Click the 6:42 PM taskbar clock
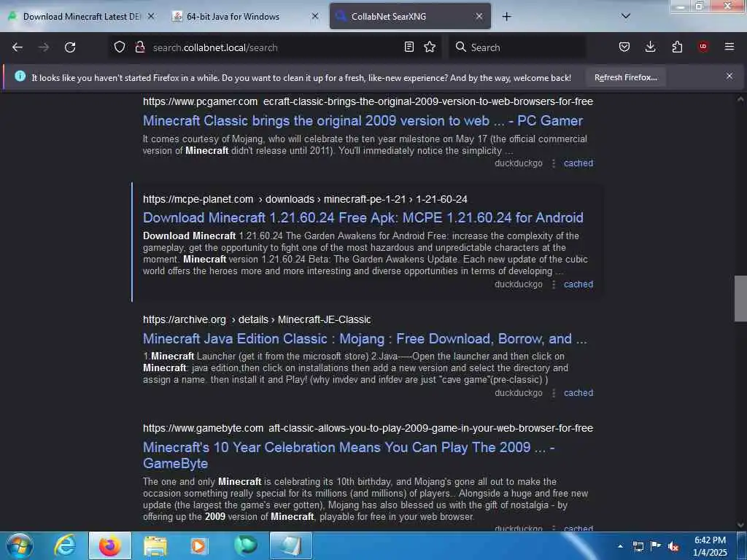The height and width of the screenshot is (560, 747). pyautogui.click(x=710, y=546)
